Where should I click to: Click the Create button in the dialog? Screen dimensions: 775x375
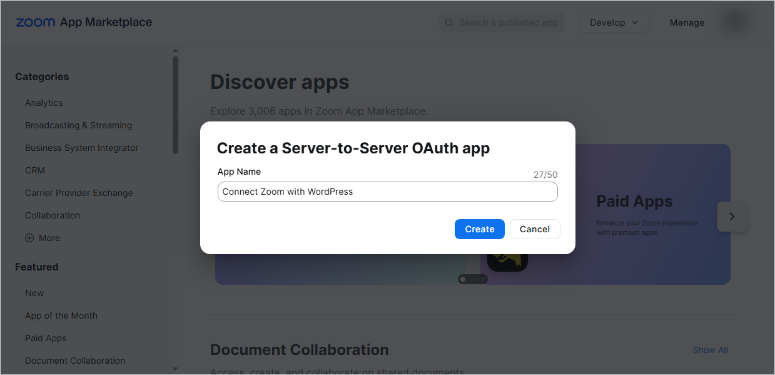(x=479, y=229)
